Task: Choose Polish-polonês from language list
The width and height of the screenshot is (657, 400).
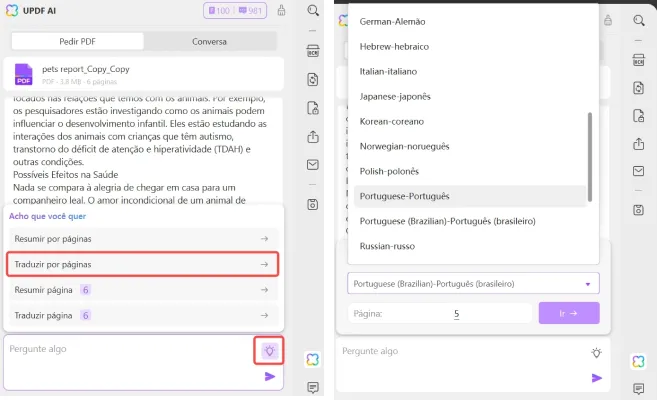Action: point(470,171)
